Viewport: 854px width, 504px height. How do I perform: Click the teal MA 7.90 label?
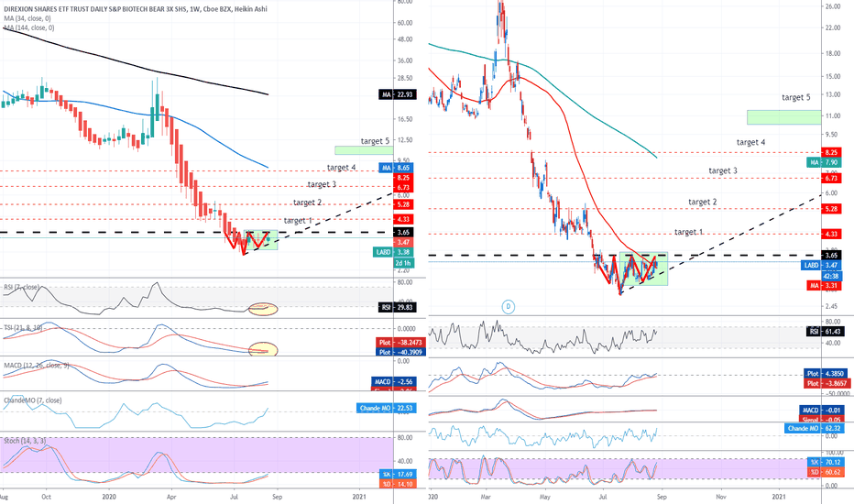click(824, 162)
